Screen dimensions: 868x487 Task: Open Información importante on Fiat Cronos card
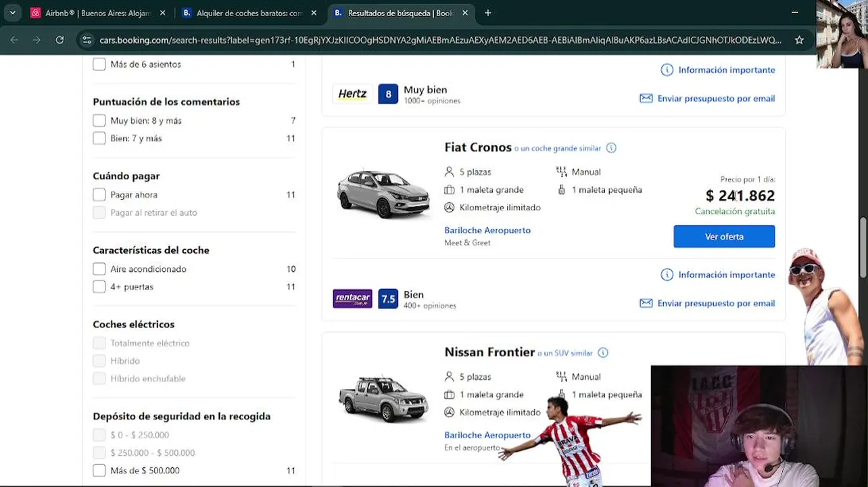[727, 275]
